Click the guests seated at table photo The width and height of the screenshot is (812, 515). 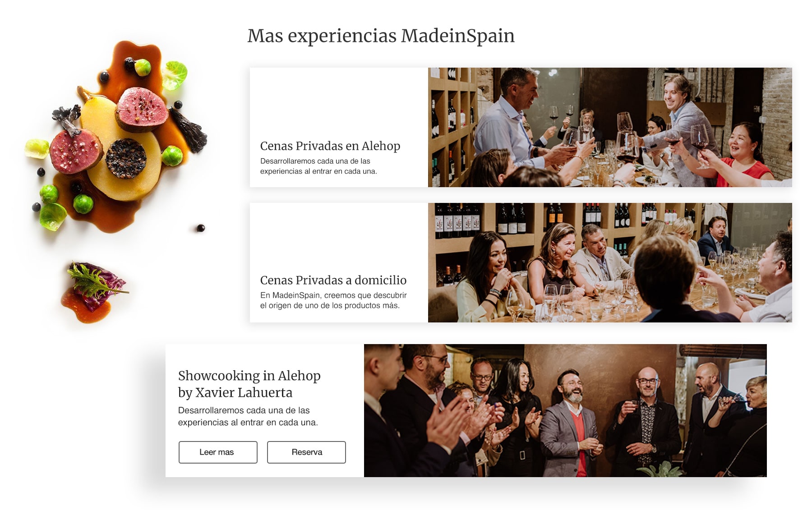pyautogui.click(x=610, y=262)
